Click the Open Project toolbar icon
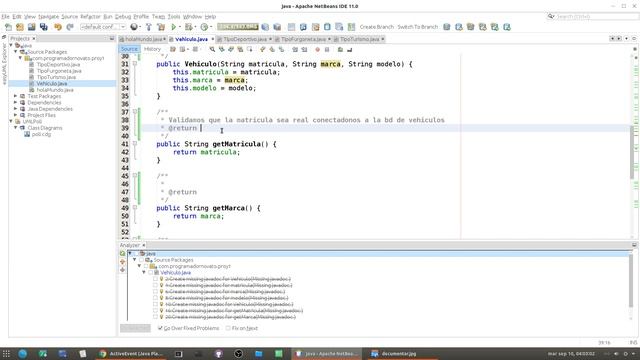The image size is (640, 360). [32, 27]
